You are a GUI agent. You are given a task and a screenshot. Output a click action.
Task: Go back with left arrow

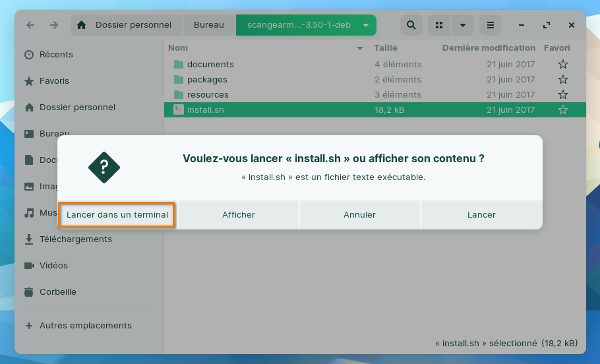pos(30,26)
